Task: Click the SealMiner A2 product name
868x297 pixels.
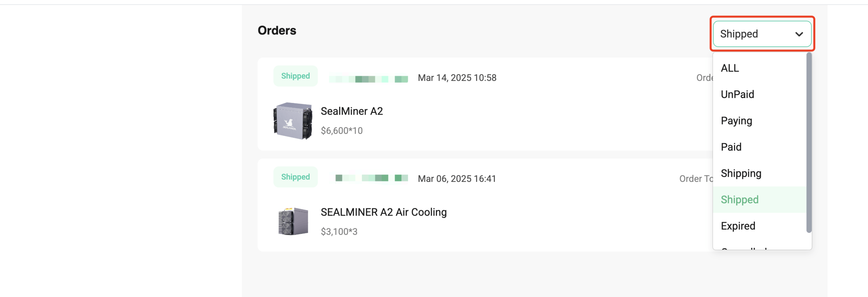Action: (352, 111)
